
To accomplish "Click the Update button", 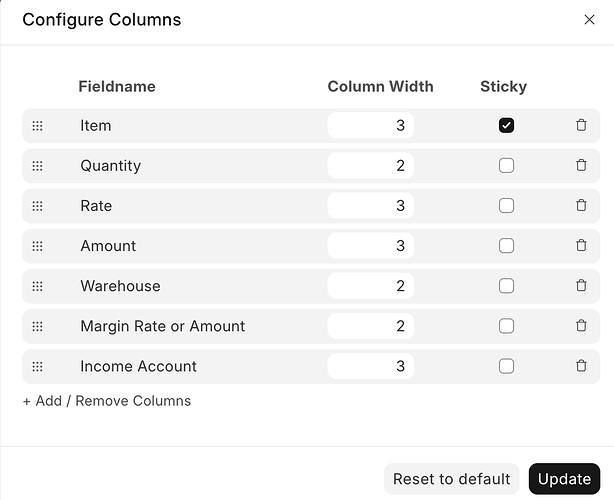I will pyautogui.click(x=564, y=479).
